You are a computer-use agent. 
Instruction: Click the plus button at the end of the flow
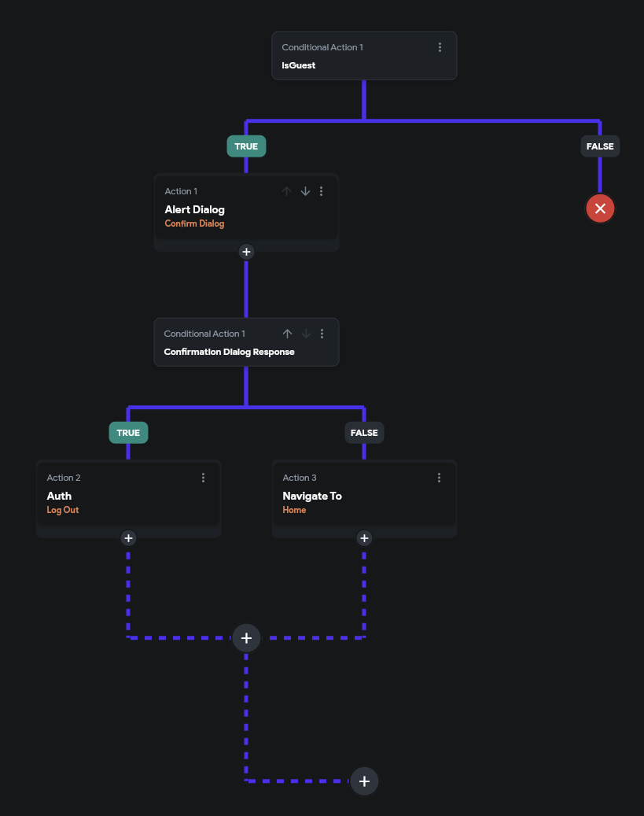click(x=364, y=781)
